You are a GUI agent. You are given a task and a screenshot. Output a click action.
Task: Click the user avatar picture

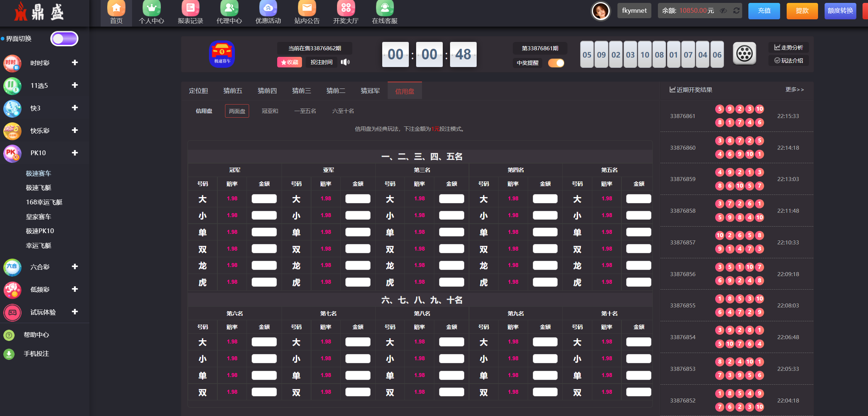tap(600, 11)
